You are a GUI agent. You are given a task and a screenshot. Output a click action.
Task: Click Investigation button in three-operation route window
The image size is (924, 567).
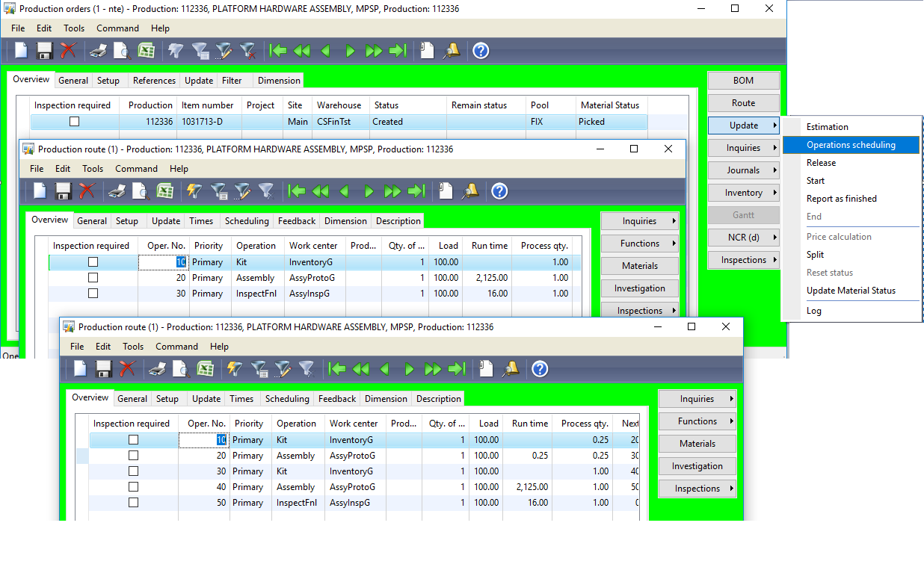pyautogui.click(x=640, y=288)
